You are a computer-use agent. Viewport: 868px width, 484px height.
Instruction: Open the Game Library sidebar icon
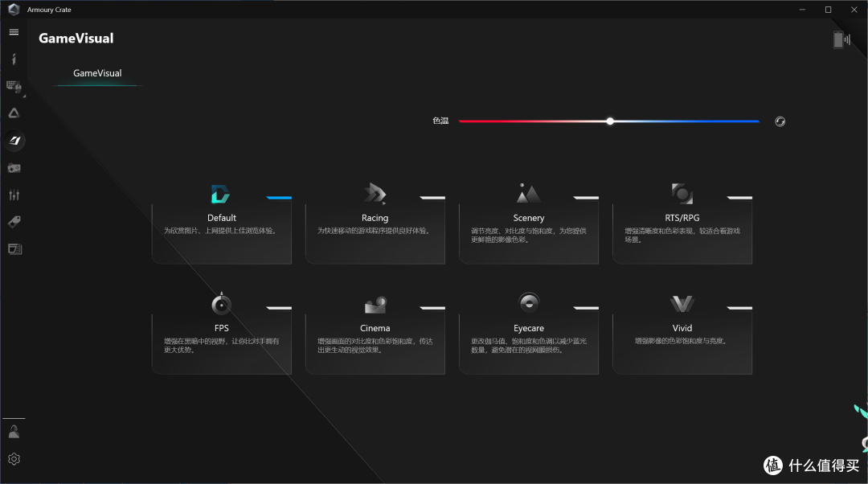[14, 168]
